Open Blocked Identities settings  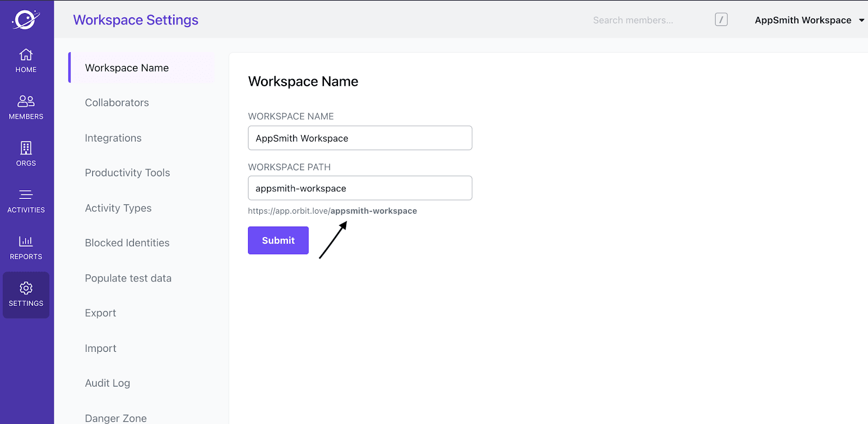point(127,243)
